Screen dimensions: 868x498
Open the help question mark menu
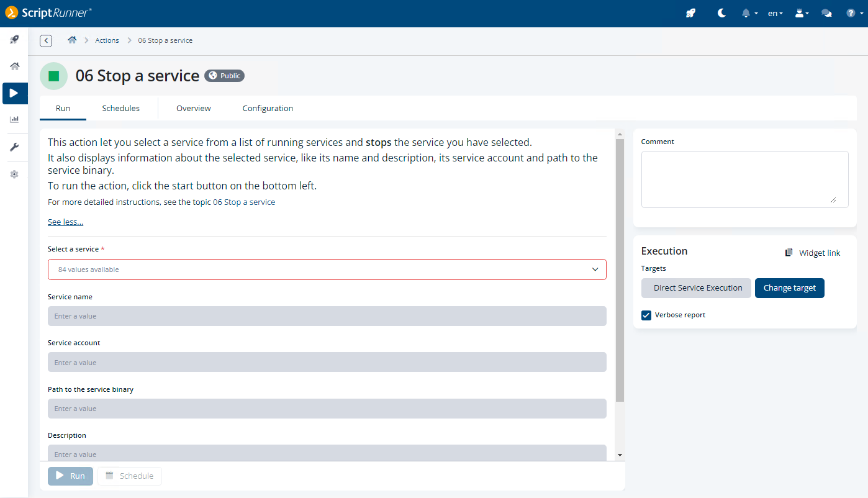point(855,13)
